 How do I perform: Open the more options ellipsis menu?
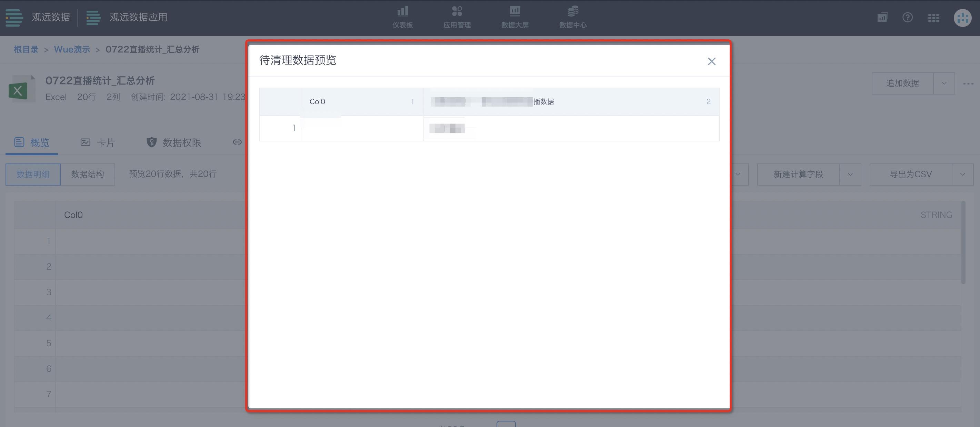[x=968, y=83]
